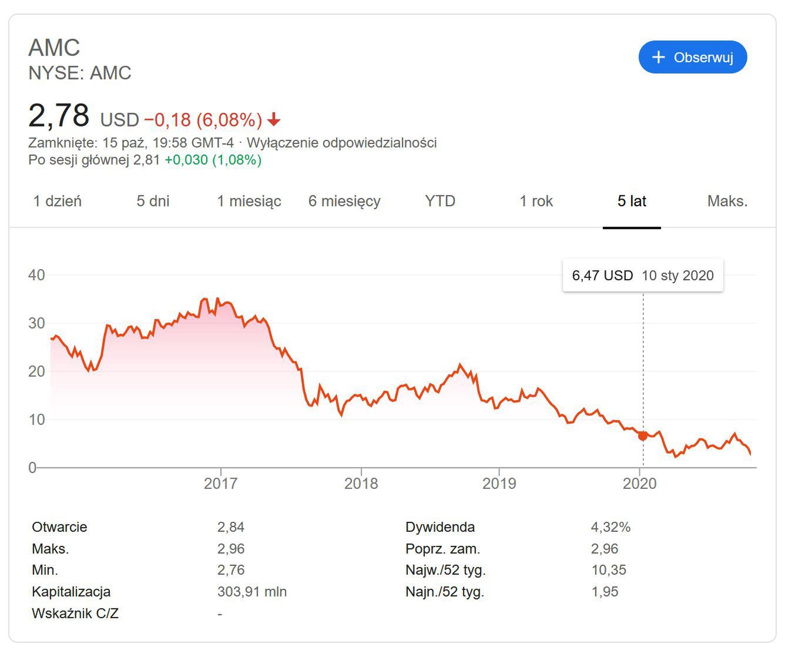Switch to the 5 dni tab
Viewport: 812px width, 664px height.
(153, 201)
